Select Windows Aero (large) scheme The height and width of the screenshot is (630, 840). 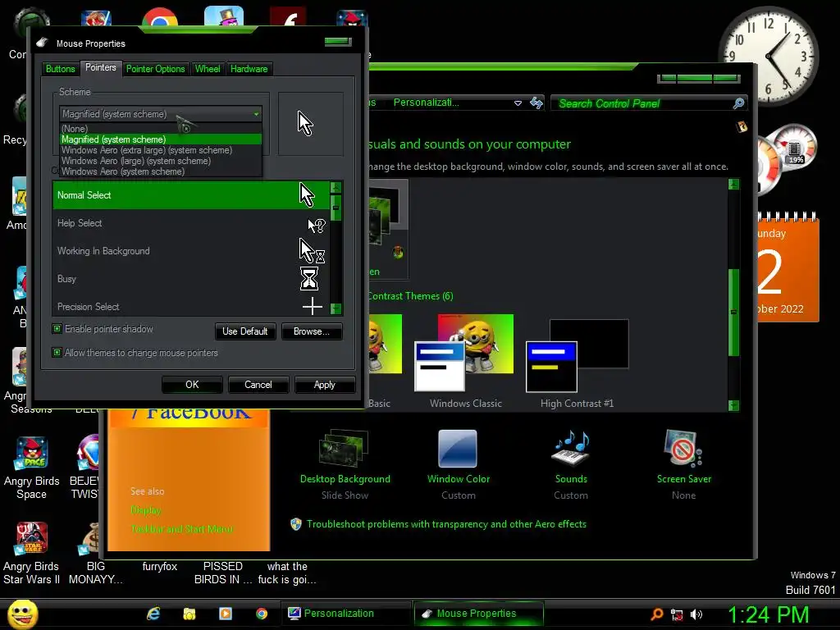[160, 161]
